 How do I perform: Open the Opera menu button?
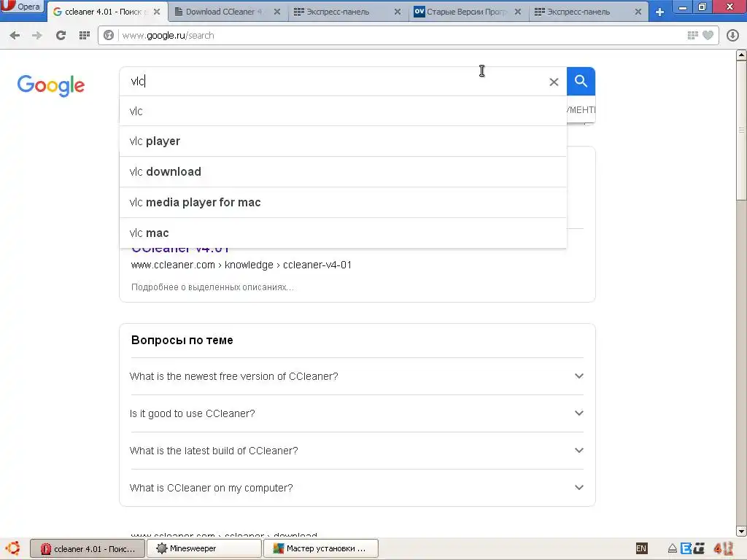[22, 7]
